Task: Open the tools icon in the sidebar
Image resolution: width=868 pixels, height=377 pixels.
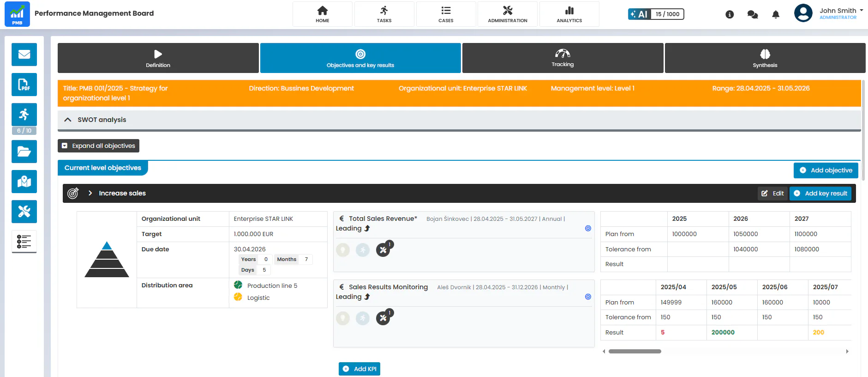Action: click(24, 212)
